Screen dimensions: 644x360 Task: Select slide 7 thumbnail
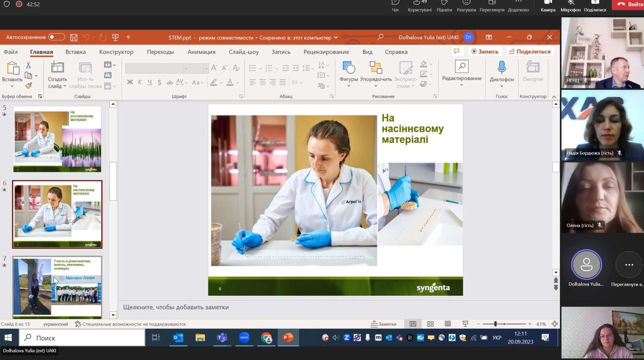(x=57, y=287)
